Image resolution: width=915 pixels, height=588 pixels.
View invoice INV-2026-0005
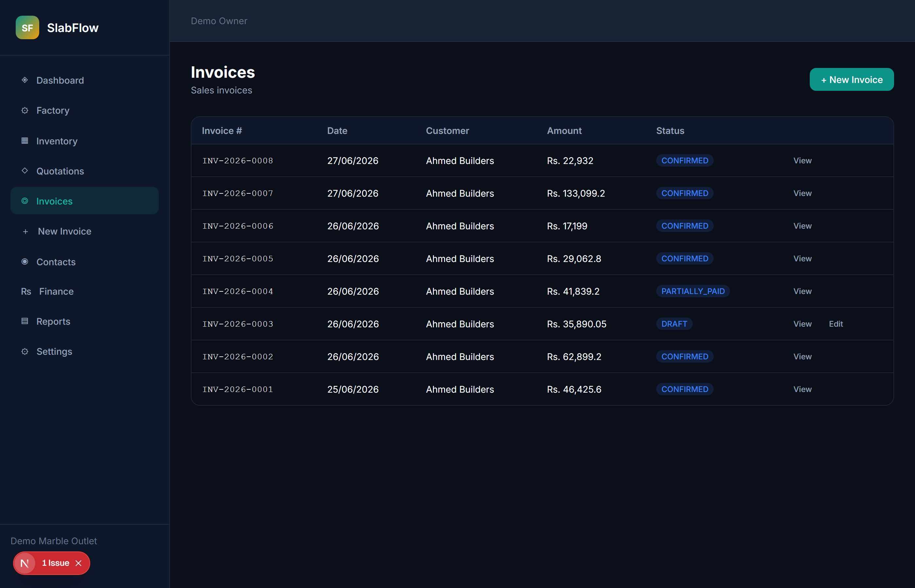point(802,258)
